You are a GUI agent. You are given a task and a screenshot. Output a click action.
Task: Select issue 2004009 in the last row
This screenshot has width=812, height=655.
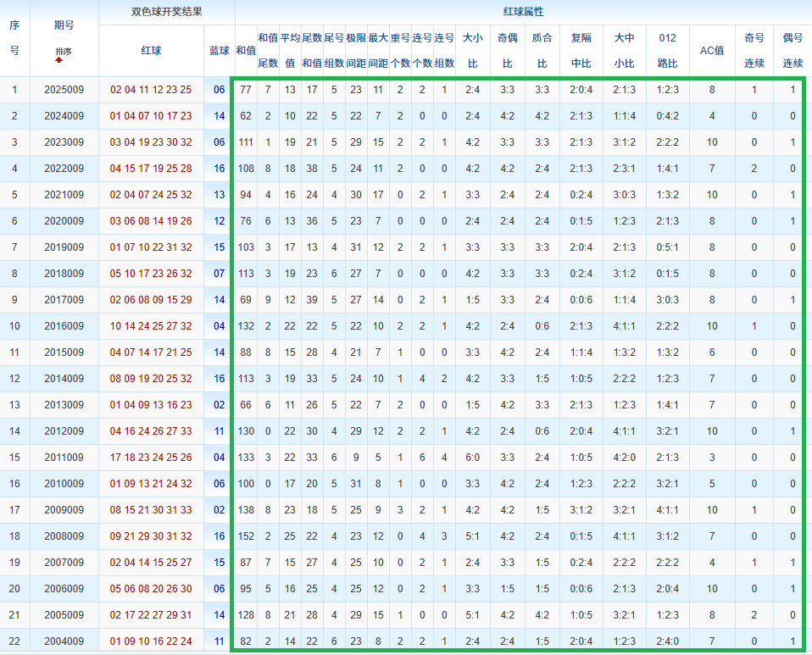(x=64, y=641)
